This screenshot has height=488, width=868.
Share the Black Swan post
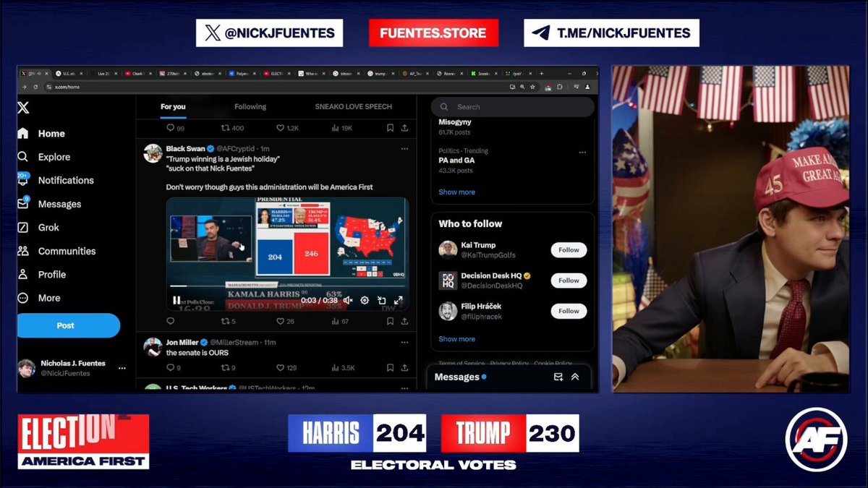click(404, 321)
